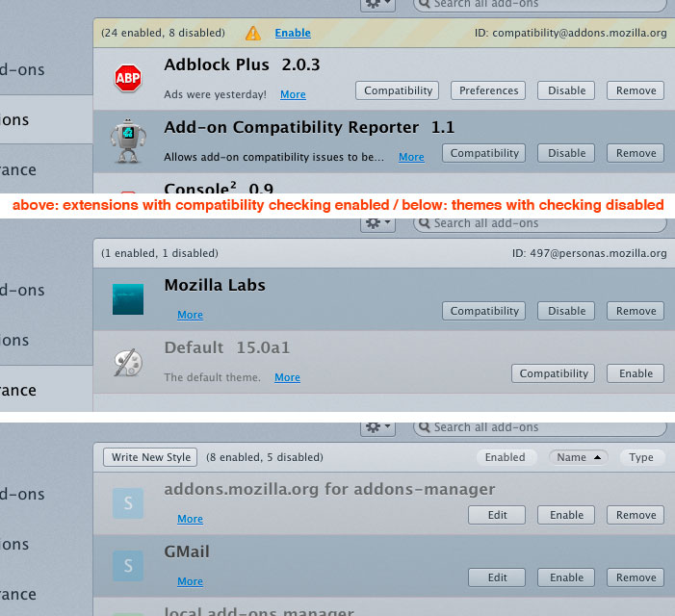Open Compatibility for Adblock Plus

397,90
